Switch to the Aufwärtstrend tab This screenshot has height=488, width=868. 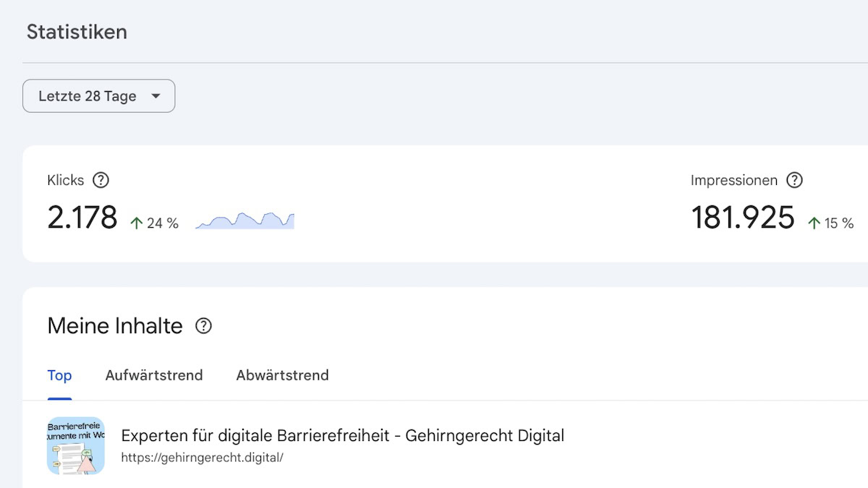pyautogui.click(x=154, y=375)
